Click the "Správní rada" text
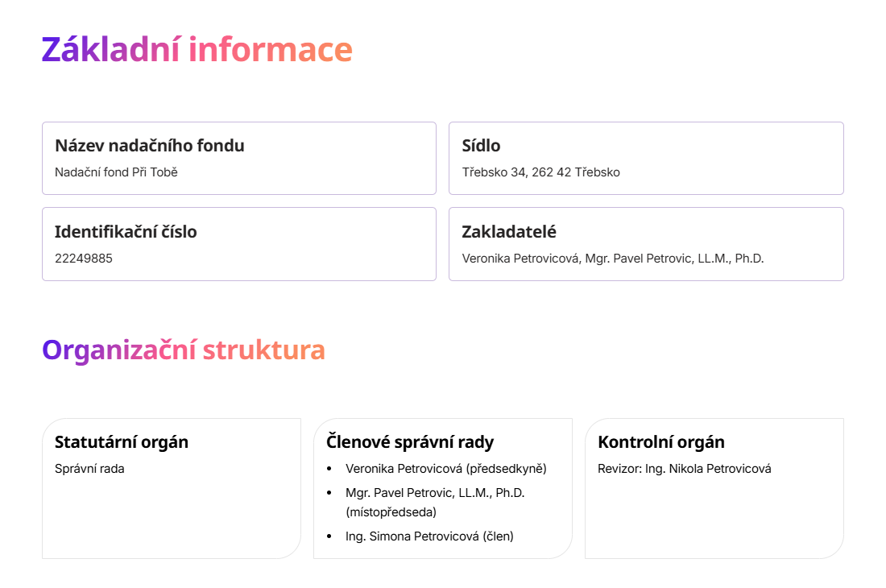 89,469
